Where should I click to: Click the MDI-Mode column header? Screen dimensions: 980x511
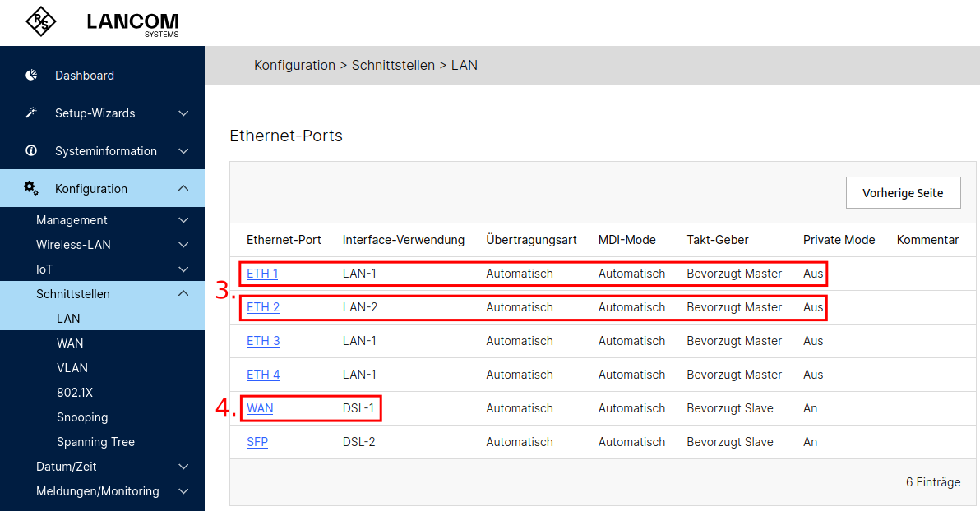pyautogui.click(x=626, y=240)
